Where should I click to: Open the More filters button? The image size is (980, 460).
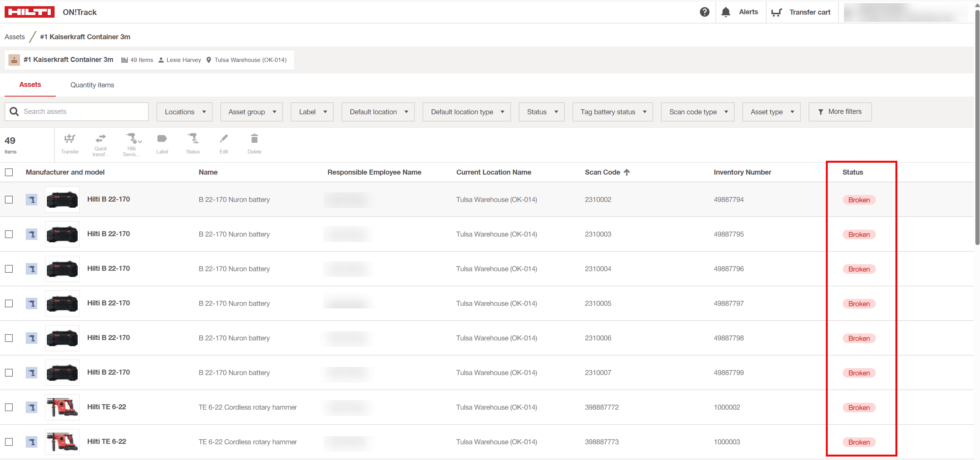(840, 112)
